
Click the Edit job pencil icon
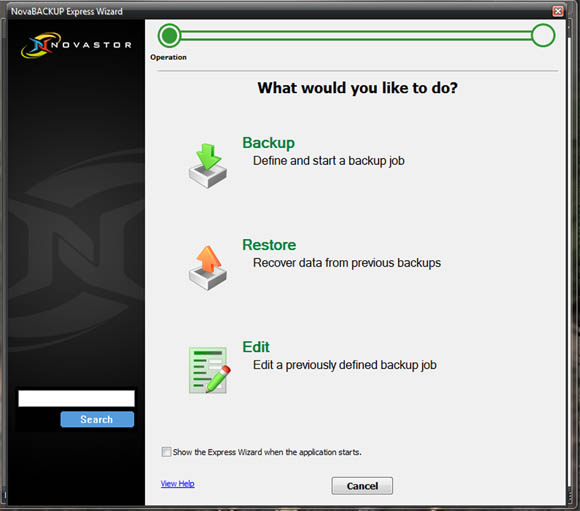209,370
